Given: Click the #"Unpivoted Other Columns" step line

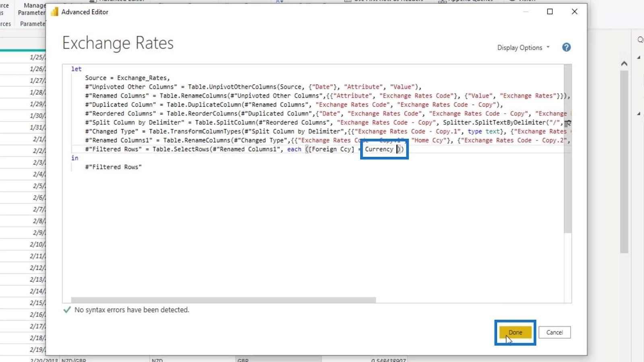Looking at the screenshot, I should coord(253,87).
